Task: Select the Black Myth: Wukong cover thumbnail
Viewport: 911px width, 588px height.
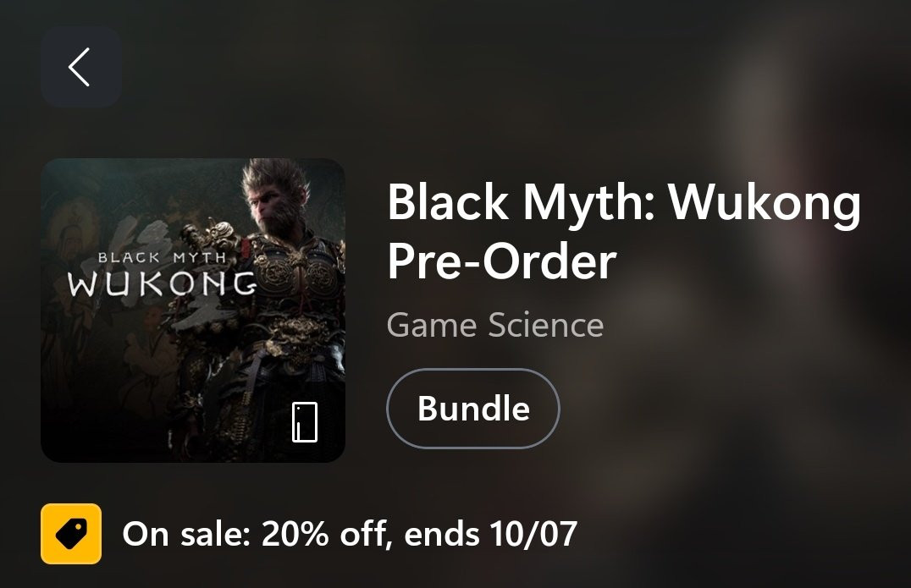Action: [x=193, y=310]
